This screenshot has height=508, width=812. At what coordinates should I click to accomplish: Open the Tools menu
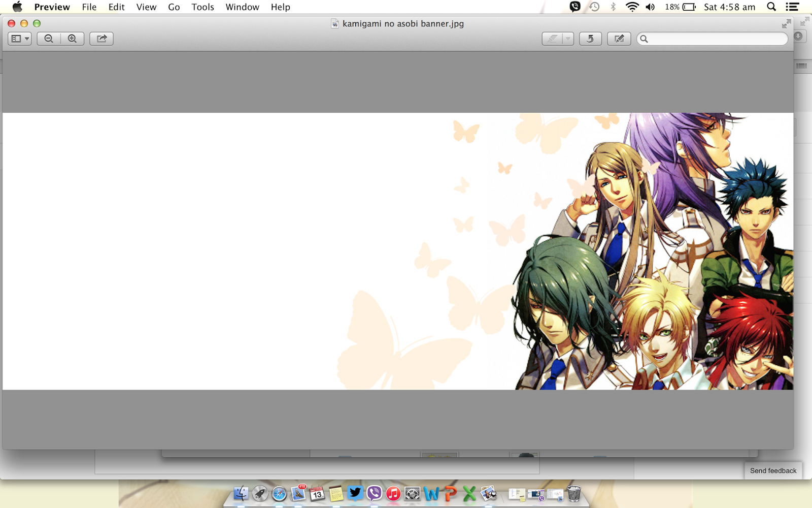(x=203, y=7)
